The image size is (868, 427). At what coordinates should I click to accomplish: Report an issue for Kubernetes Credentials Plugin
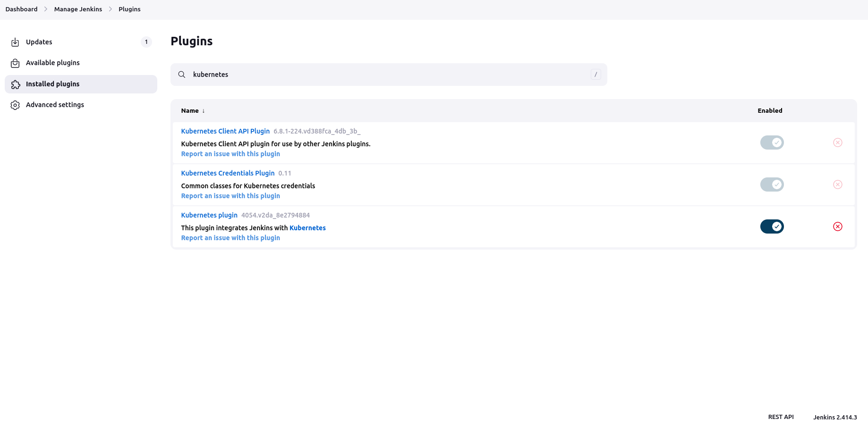pyautogui.click(x=230, y=196)
